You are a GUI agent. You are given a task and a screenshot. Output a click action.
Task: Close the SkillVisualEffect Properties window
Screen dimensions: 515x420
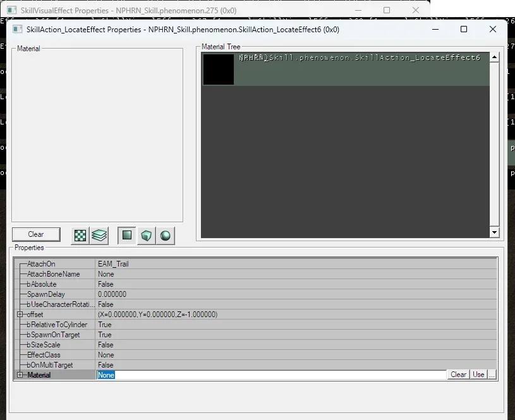pyautogui.click(x=416, y=10)
